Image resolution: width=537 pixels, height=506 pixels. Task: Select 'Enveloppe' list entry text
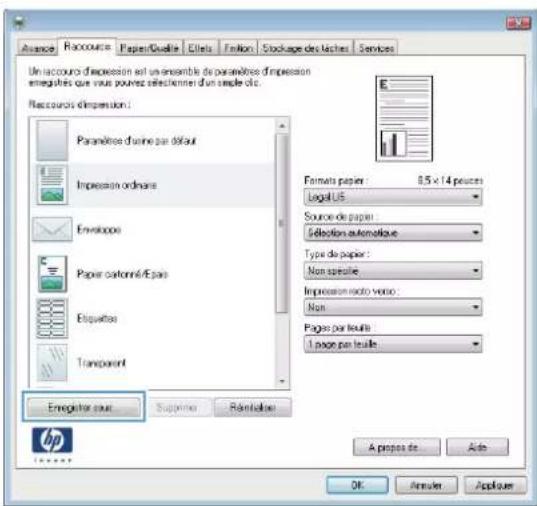[x=99, y=229]
